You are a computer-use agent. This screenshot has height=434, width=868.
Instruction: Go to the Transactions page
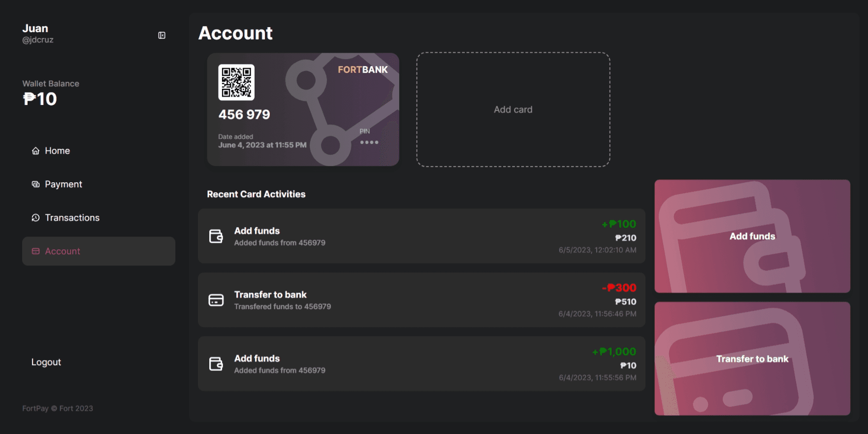click(72, 218)
